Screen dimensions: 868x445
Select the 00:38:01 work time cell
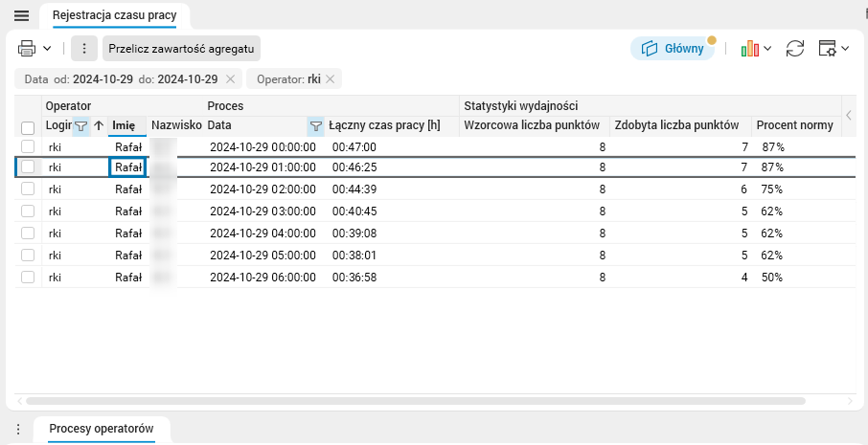(354, 256)
